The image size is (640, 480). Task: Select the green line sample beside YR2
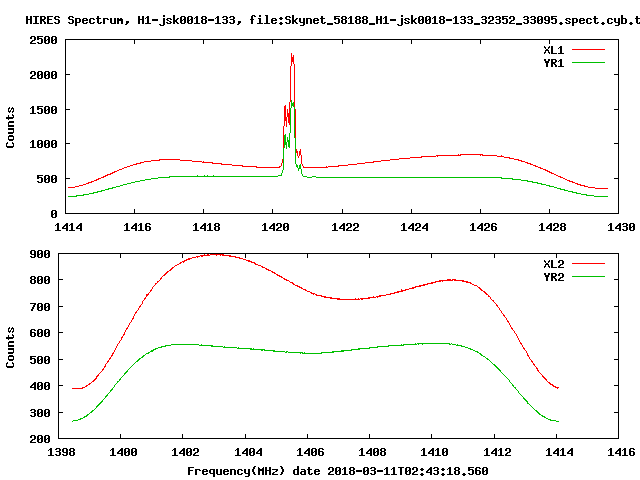588,277
